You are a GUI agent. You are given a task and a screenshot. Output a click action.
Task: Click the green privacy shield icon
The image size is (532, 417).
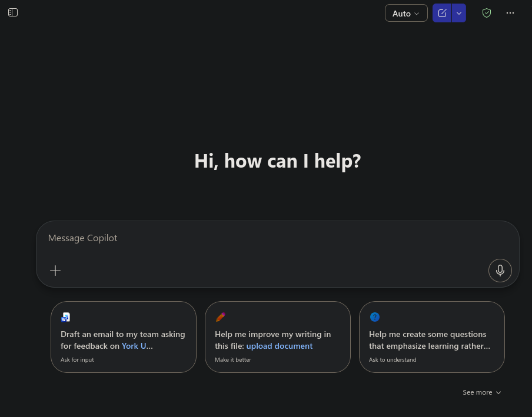coord(487,12)
